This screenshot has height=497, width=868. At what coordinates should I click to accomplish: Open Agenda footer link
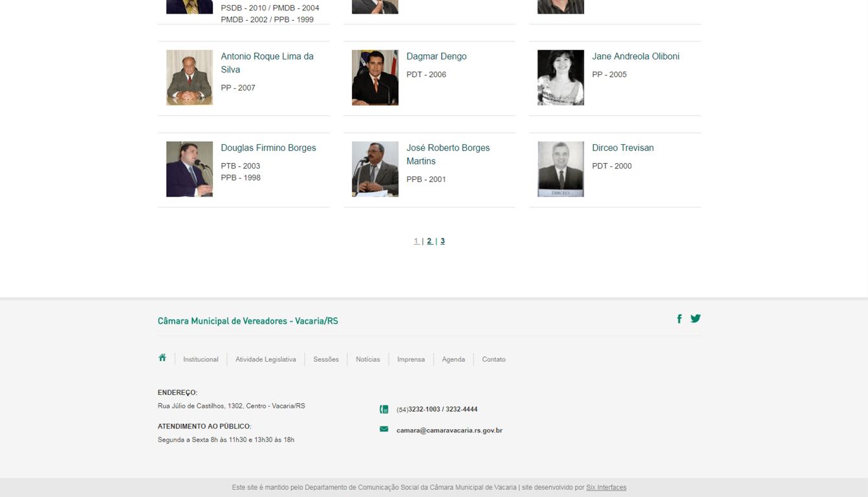[453, 359]
